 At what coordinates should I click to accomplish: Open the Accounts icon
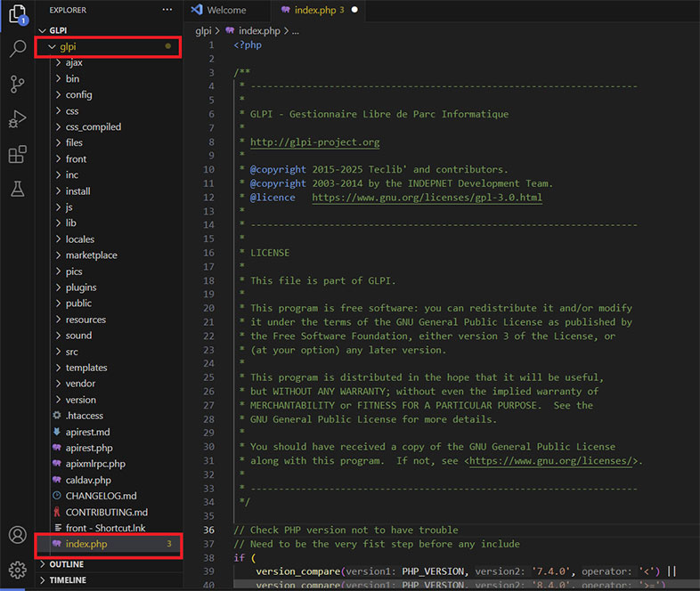pos(17,535)
